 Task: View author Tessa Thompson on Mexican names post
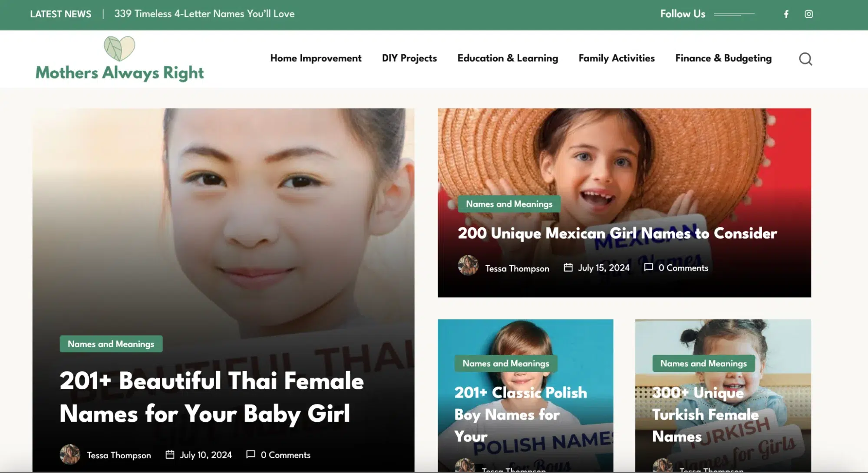pos(517,269)
